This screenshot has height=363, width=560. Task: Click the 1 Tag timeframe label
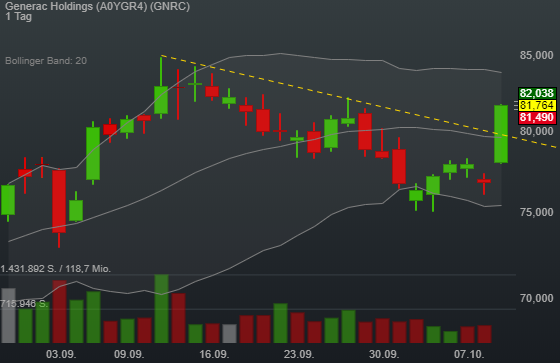[x=19, y=16]
